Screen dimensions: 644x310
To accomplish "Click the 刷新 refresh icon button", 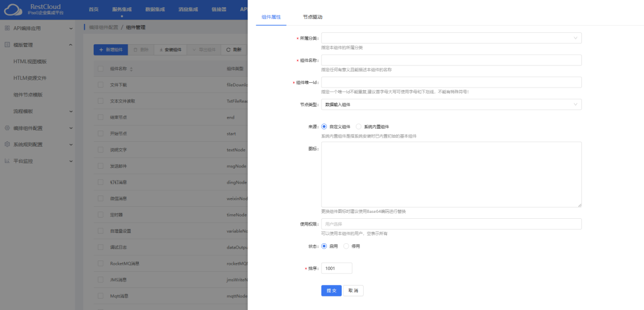I will coord(234,49).
